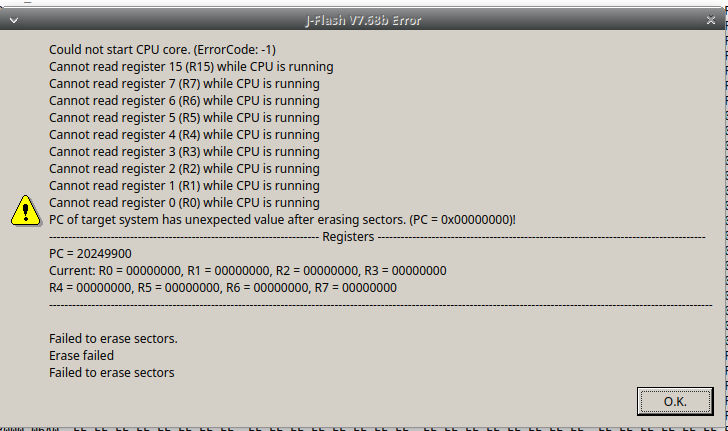Click the 'PC = 20249900' text

(90, 254)
